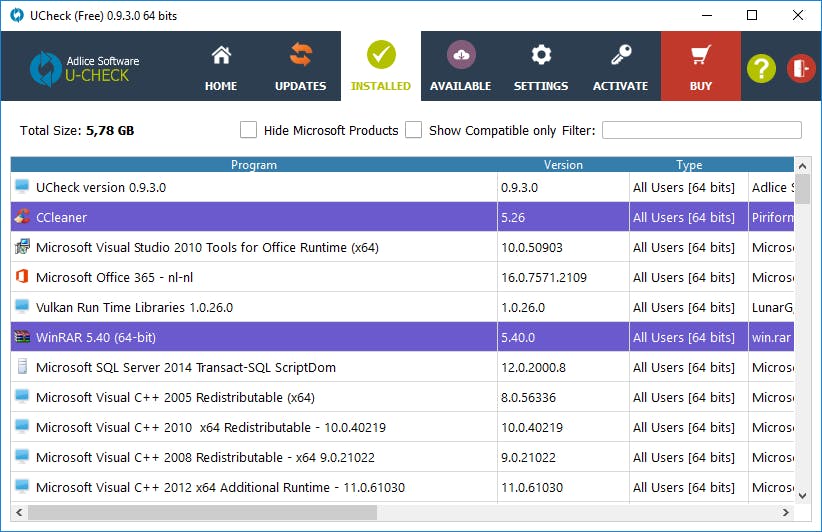The height and width of the screenshot is (532, 822).
Task: Click the vertical scrollbar thumb
Action: (803, 189)
